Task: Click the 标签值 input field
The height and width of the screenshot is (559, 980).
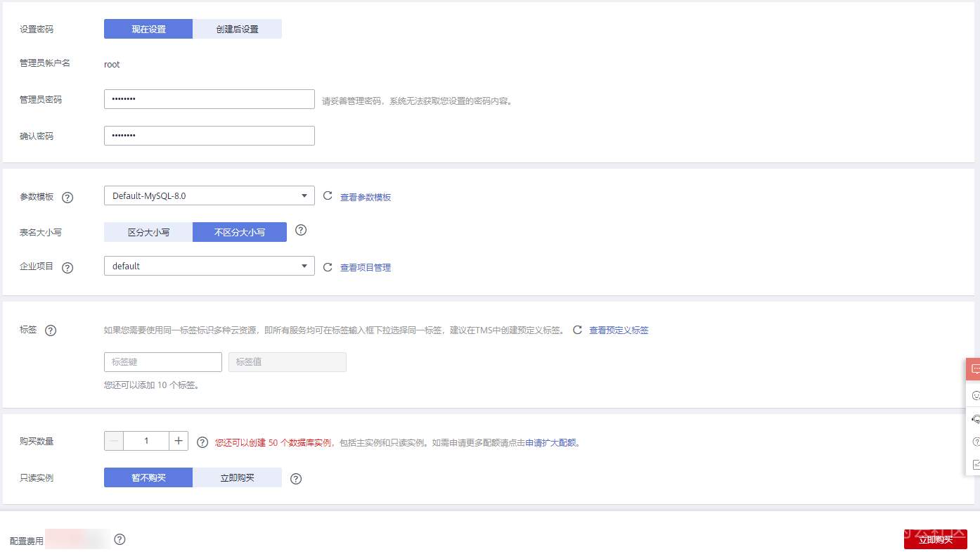Action: 288,362
